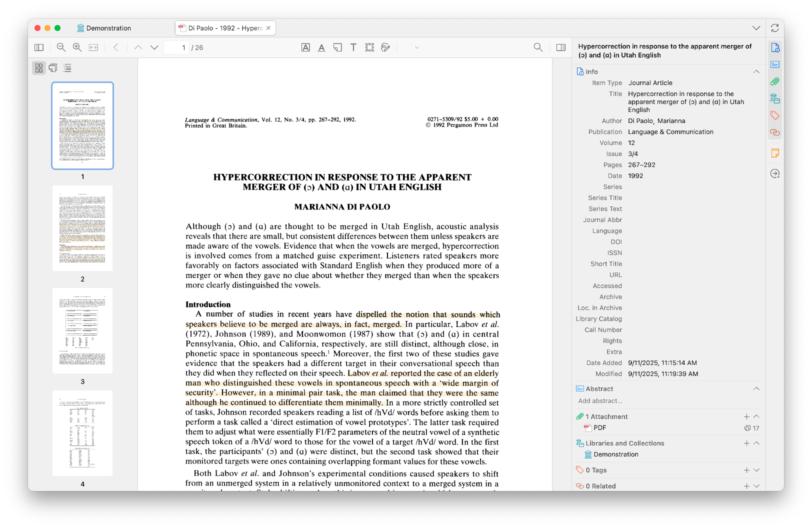This screenshot has width=812, height=528.
Task: Open the tab list dropdown arrow
Action: tap(756, 28)
